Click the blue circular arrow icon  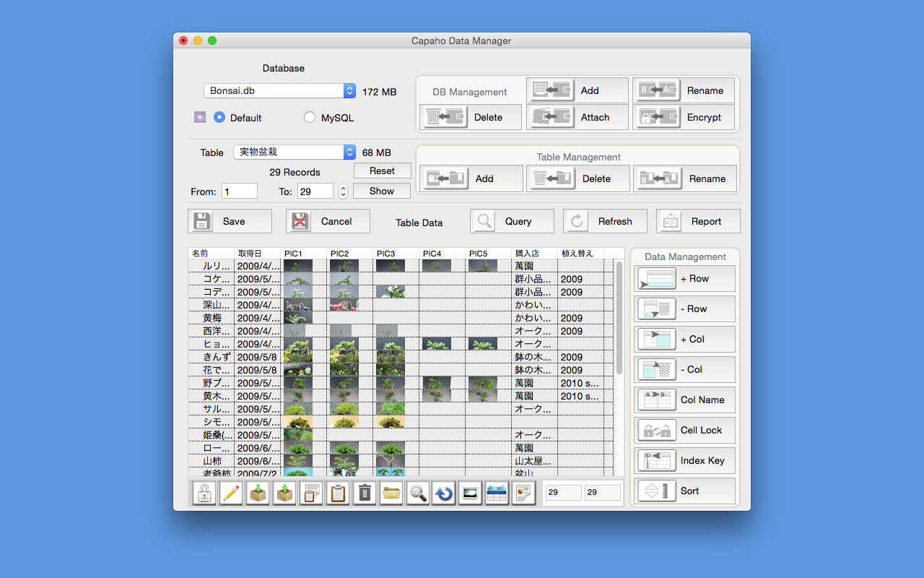coord(443,493)
